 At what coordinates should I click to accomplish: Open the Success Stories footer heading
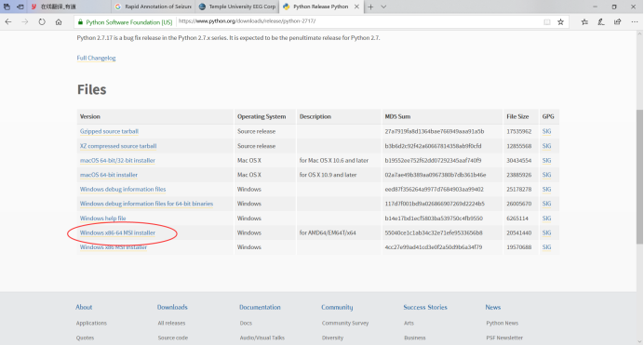(x=425, y=307)
